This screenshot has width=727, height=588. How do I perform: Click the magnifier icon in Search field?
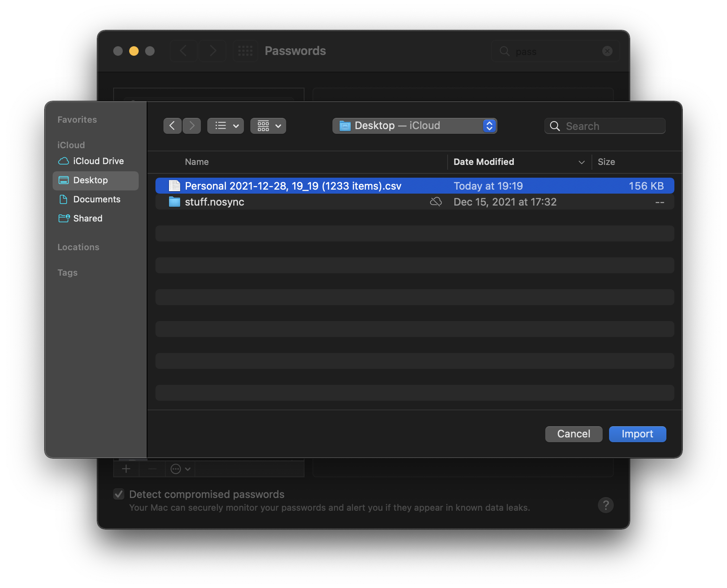pos(554,126)
